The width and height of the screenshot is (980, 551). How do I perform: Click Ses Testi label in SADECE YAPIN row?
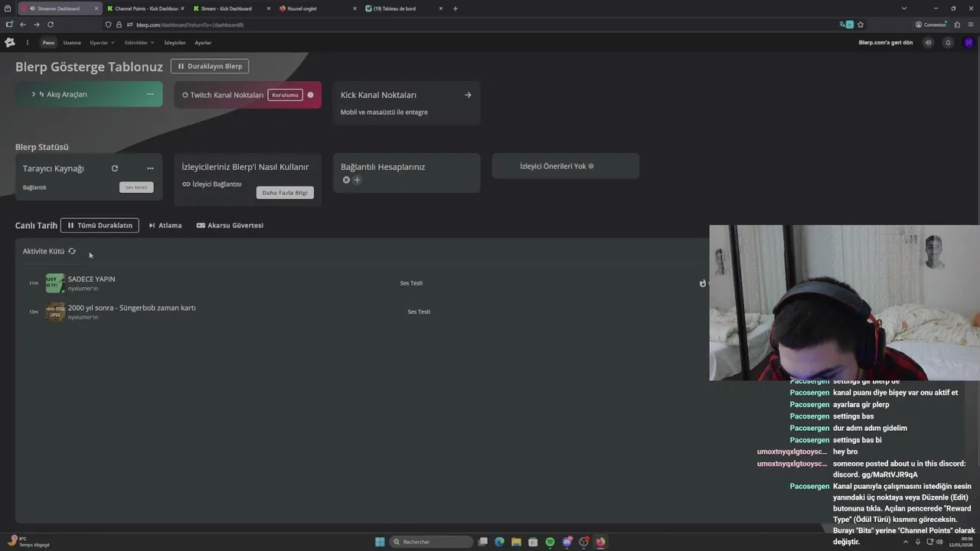411,283
